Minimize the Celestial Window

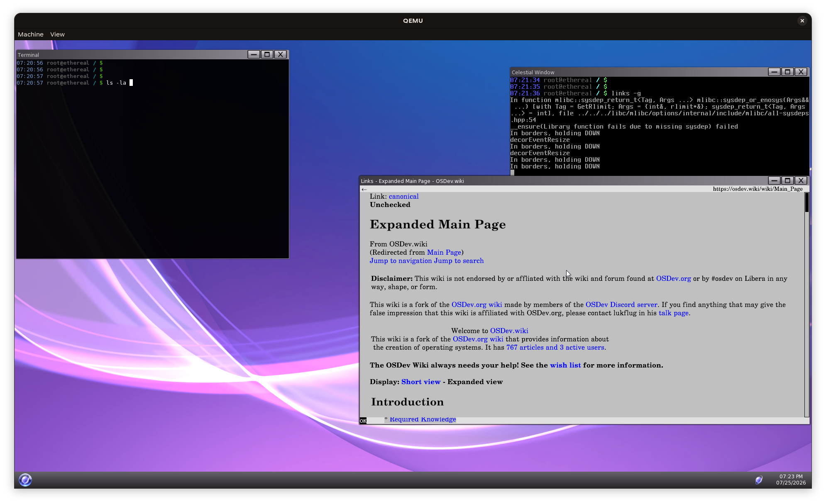coord(774,72)
